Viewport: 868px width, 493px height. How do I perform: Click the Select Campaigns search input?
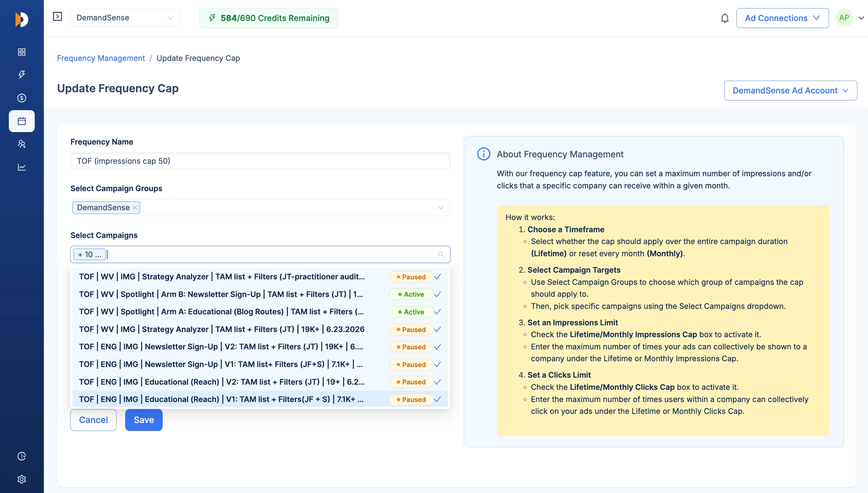[x=260, y=254]
